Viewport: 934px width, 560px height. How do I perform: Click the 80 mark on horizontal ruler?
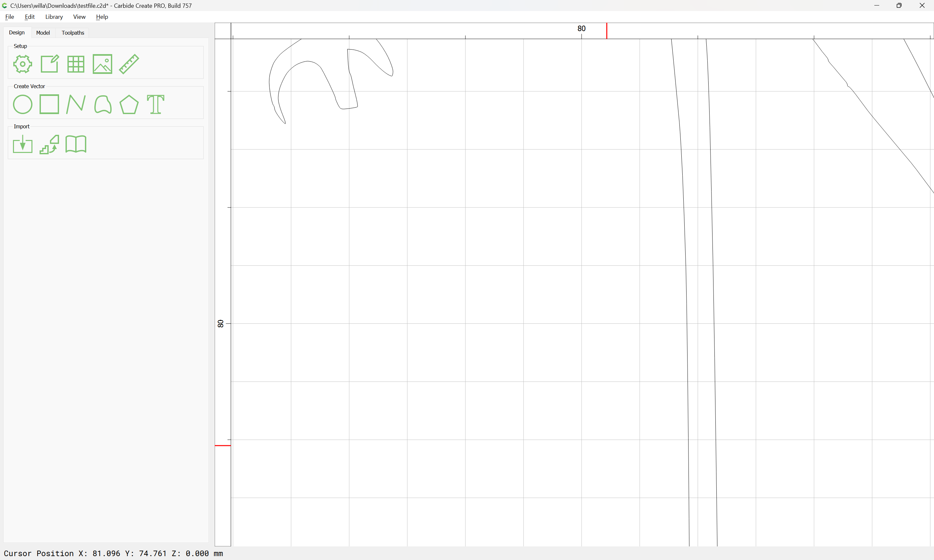coord(581,29)
